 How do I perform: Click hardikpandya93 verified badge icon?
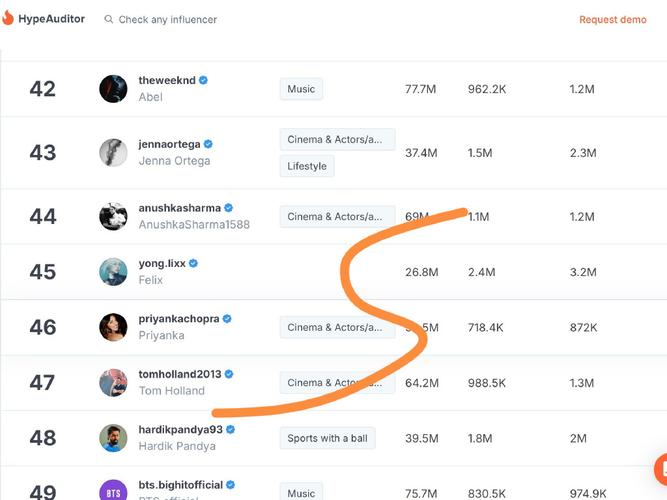(x=230, y=429)
